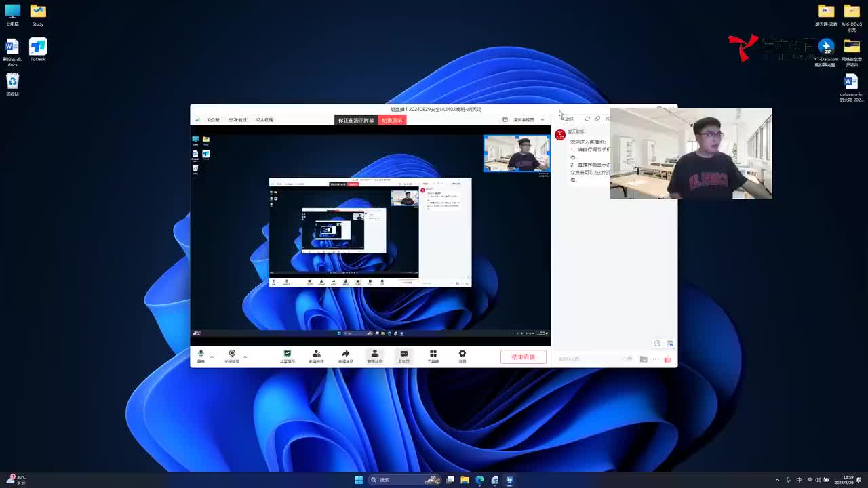
Task: Click the red gift icon in chat bar
Action: tap(668, 359)
